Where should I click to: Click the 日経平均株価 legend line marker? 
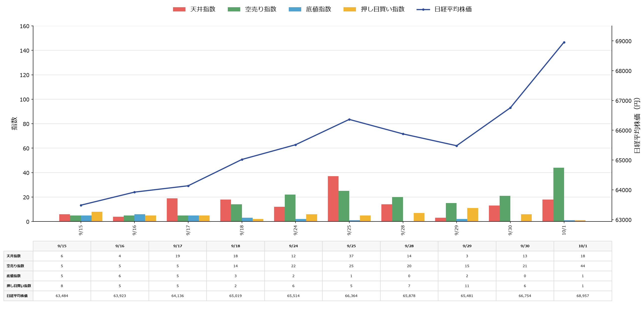(423, 9)
